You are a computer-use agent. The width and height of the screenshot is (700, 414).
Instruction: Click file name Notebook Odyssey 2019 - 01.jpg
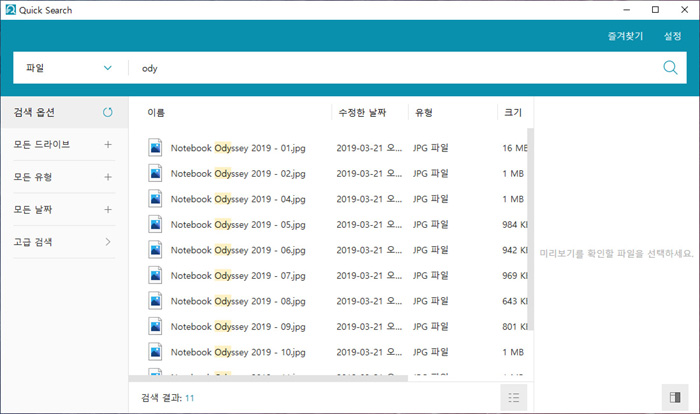coord(238,148)
